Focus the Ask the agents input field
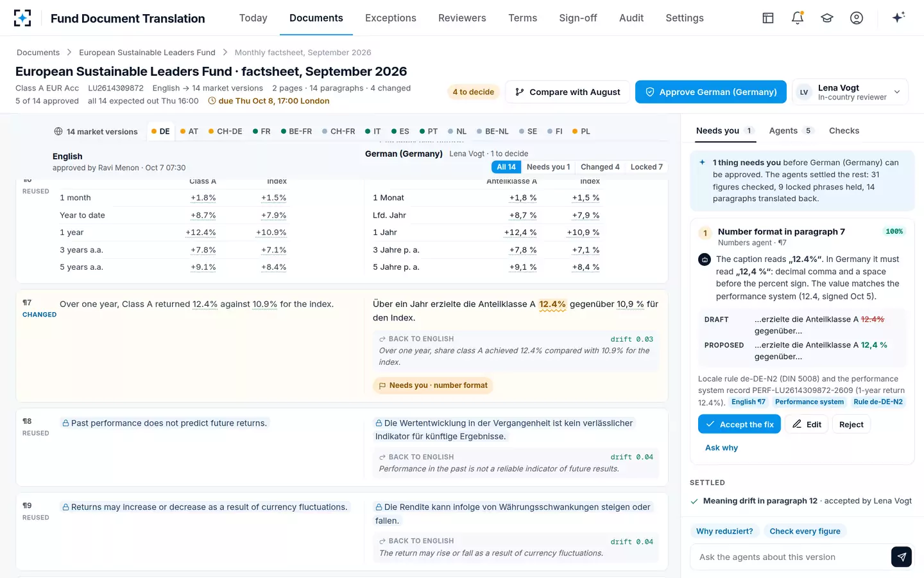The height and width of the screenshot is (578, 924). point(791,557)
